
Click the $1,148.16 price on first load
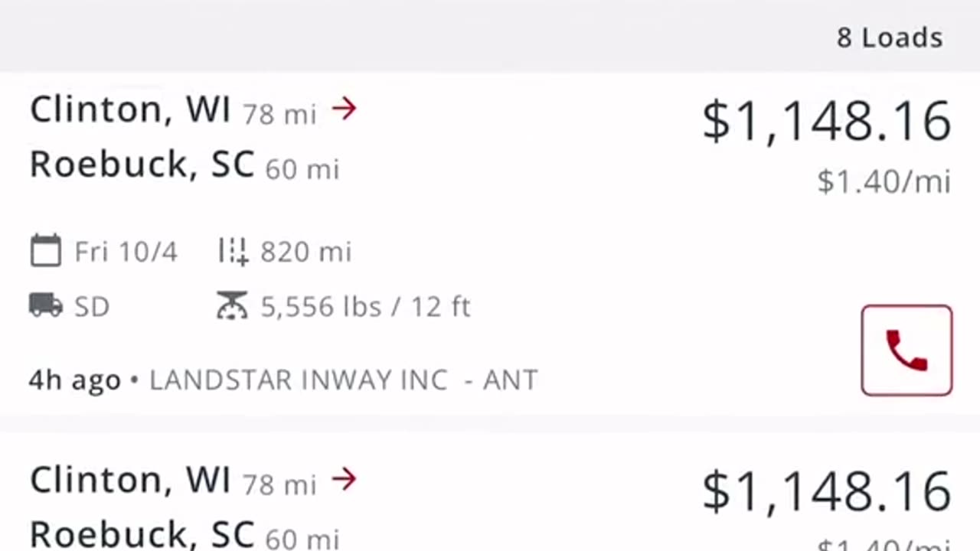tap(827, 122)
